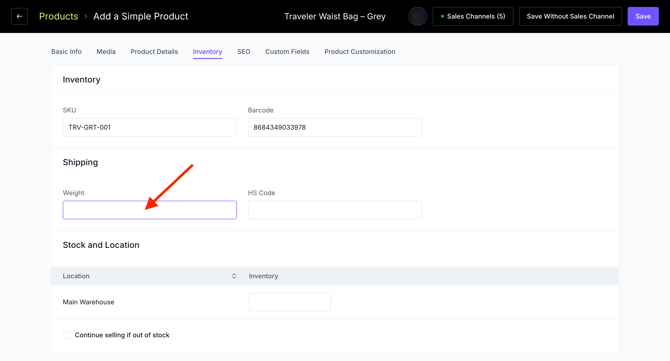Sort the Location column with sort icon
The height and width of the screenshot is (361, 670).
tap(234, 276)
